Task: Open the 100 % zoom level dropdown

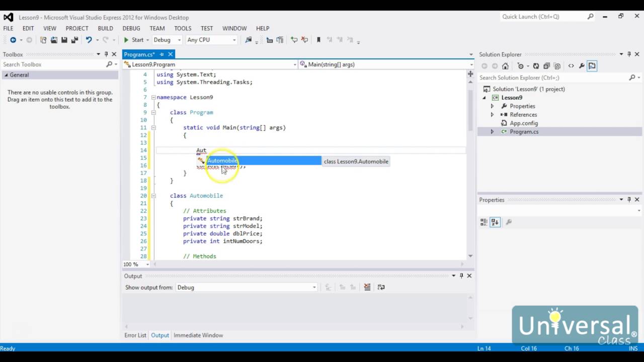Action: pos(136,264)
